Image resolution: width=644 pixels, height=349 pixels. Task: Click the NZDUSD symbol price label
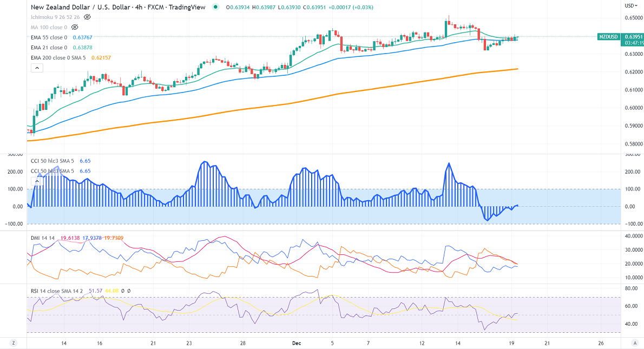tap(608, 37)
